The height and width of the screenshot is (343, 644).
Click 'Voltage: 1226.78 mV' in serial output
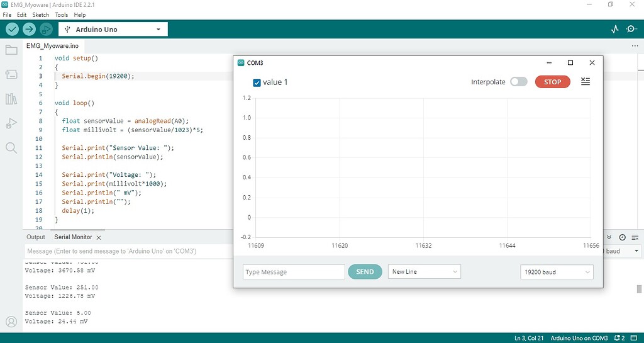[60, 296]
